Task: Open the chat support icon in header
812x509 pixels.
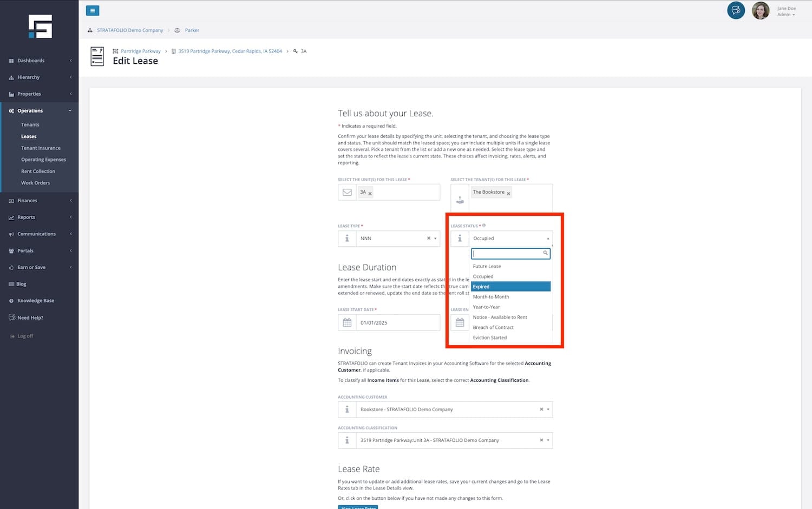Action: point(736,10)
